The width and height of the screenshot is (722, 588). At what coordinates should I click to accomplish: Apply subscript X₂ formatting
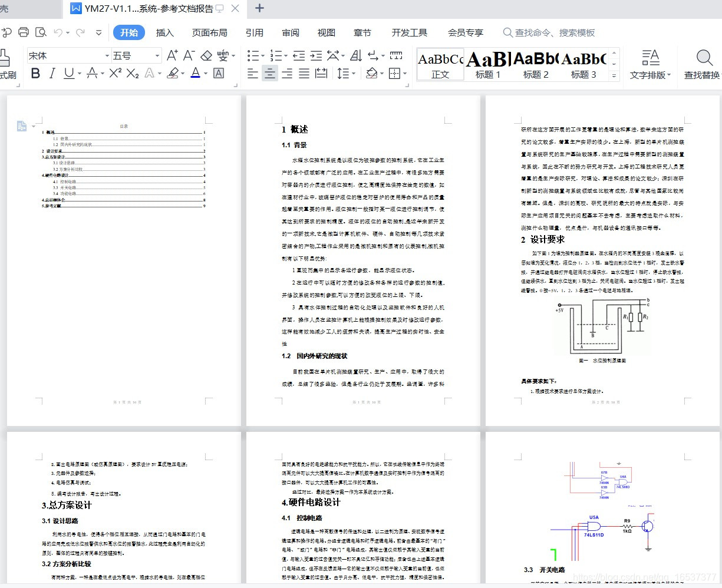coord(133,73)
